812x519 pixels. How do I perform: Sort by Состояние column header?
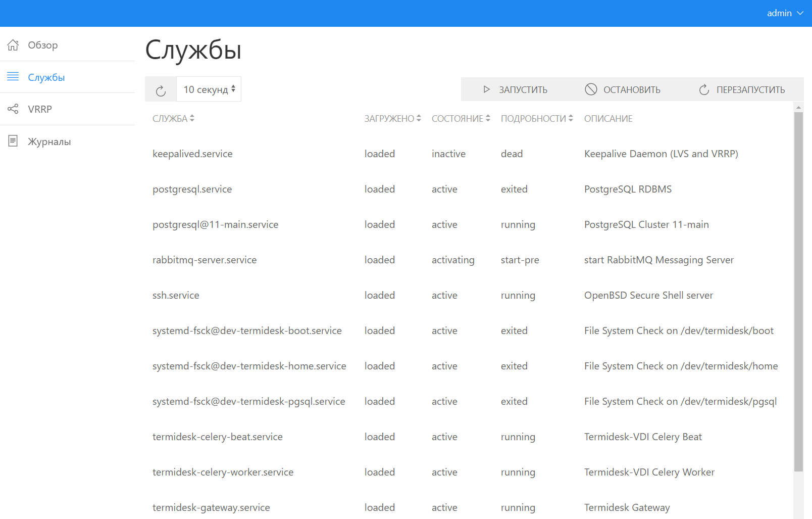coord(461,118)
